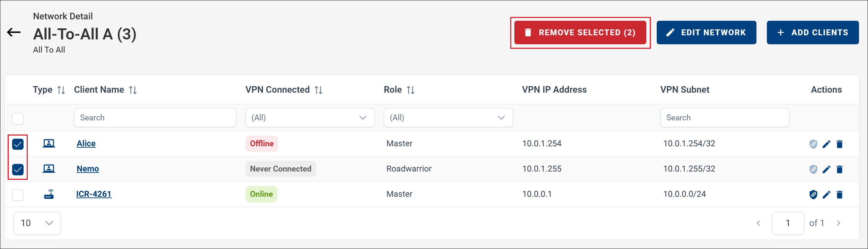
Task: Focus the Client Name search field
Action: (155, 118)
